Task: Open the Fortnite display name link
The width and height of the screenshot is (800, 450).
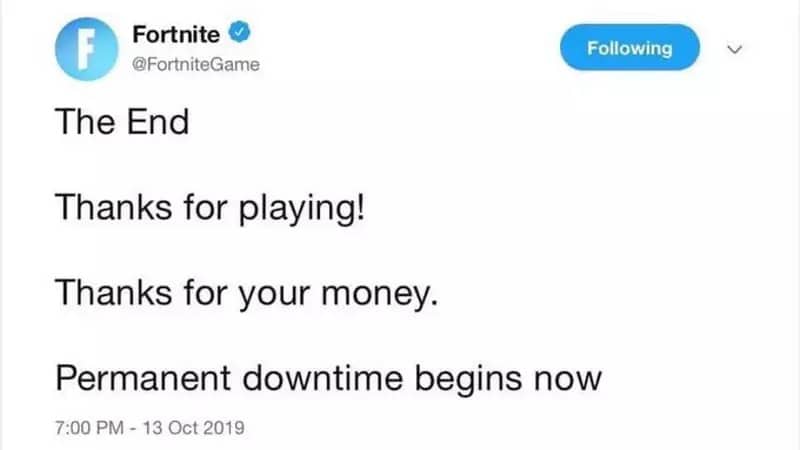Action: (176, 36)
